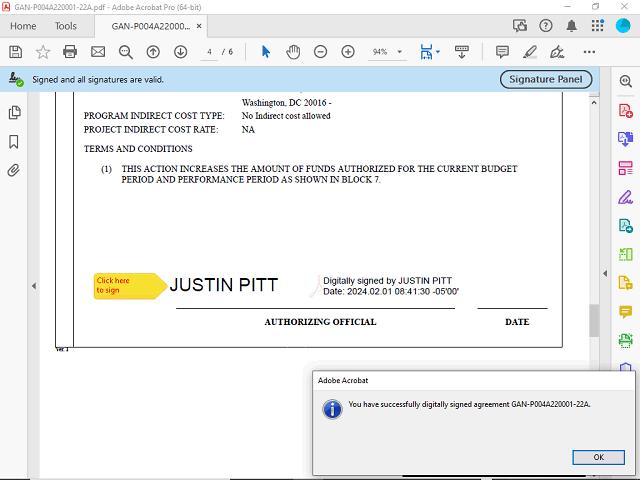640x480 pixels.
Task: Click 'Digitally signed by JUSTIN PITT' text
Action: click(387, 281)
